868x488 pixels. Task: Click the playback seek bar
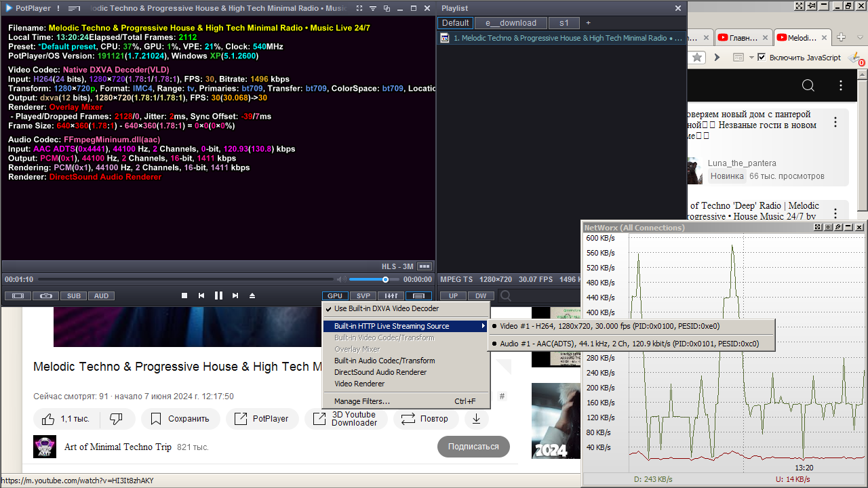pyautogui.click(x=185, y=279)
